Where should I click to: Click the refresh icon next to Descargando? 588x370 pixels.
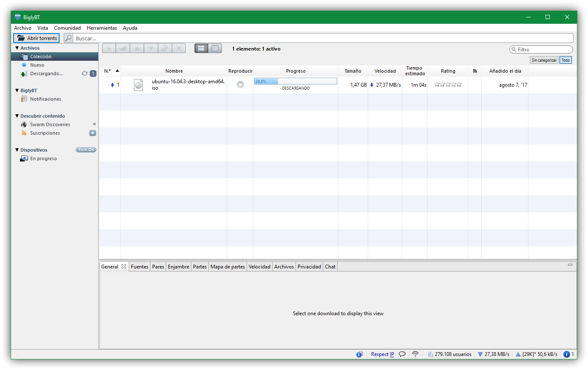[x=85, y=73]
